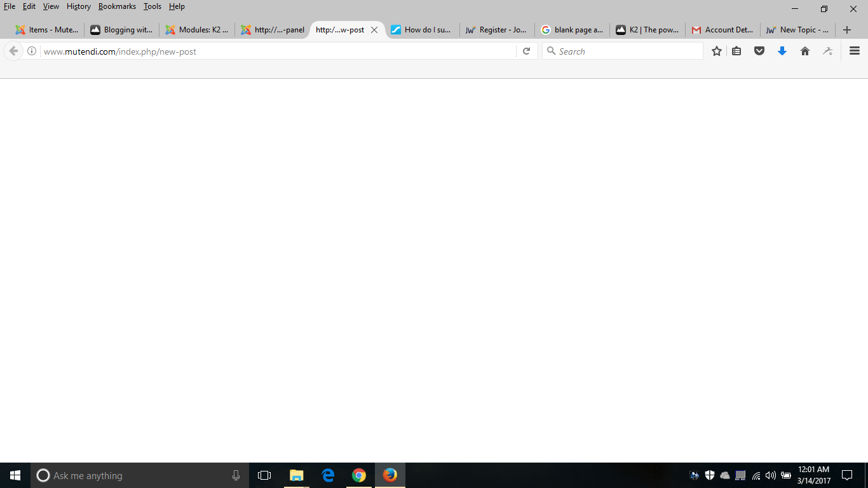
Task: Click the bookmark star icon
Action: coord(717,51)
